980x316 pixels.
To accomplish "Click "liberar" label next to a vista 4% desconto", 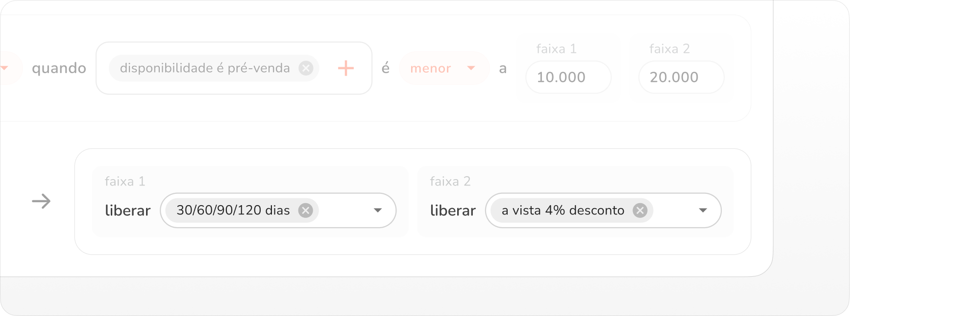I will (453, 211).
